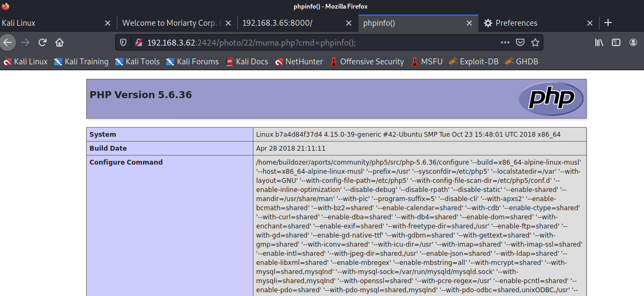644x296 pixels.
Task: Toggle the sidebar view icon
Action: pos(616,42)
